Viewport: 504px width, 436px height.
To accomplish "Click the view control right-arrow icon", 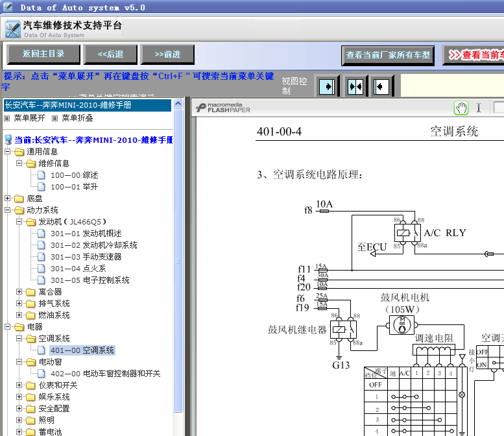I will point(327,86).
